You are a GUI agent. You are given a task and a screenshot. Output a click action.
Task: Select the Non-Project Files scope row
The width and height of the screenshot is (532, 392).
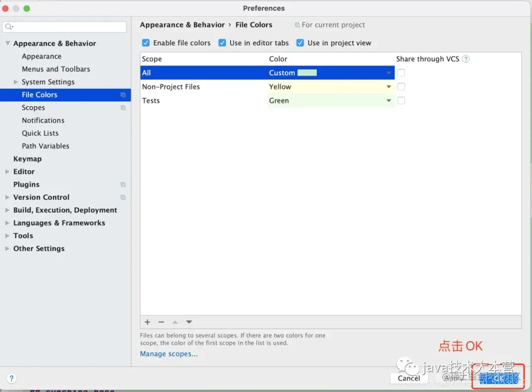(267, 87)
